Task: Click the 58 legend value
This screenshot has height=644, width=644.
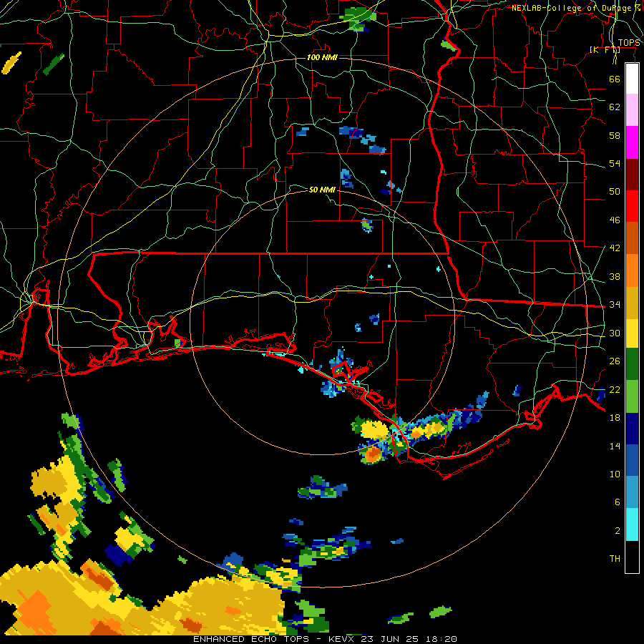Action: pyautogui.click(x=615, y=135)
